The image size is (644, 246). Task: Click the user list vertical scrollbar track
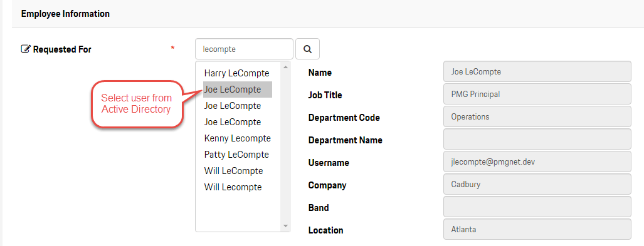[x=285, y=146]
